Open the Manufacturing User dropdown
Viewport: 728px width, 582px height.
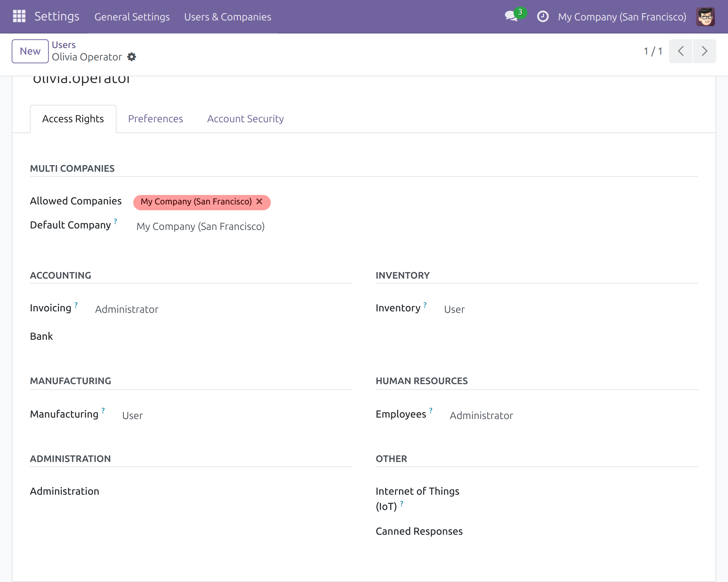pyautogui.click(x=236, y=415)
